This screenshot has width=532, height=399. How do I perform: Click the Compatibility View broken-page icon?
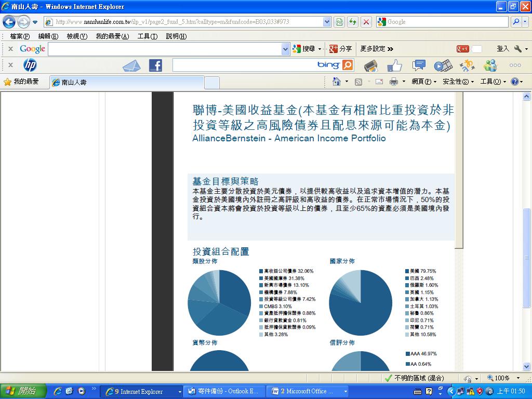tap(339, 22)
